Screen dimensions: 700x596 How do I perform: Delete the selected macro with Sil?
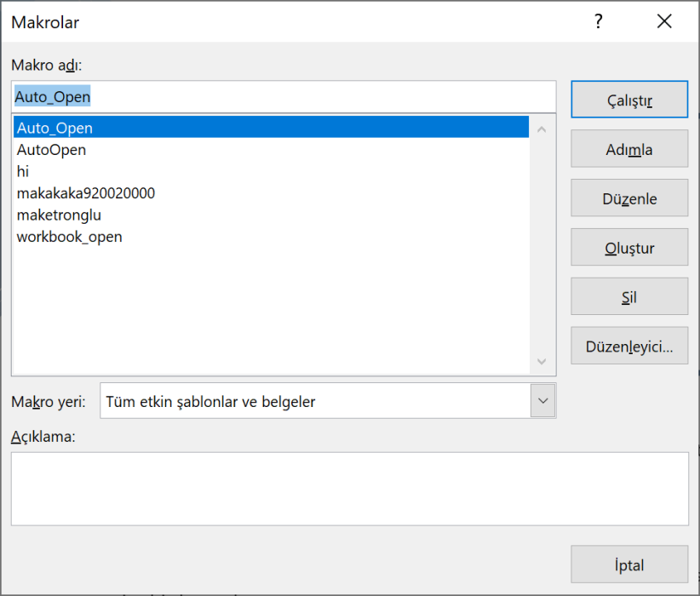pyautogui.click(x=628, y=297)
